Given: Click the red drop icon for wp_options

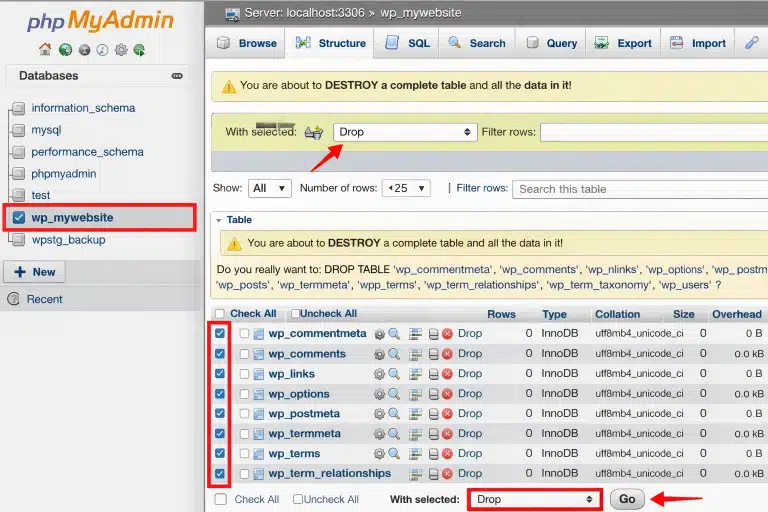Looking at the screenshot, I should pyautogui.click(x=447, y=394).
